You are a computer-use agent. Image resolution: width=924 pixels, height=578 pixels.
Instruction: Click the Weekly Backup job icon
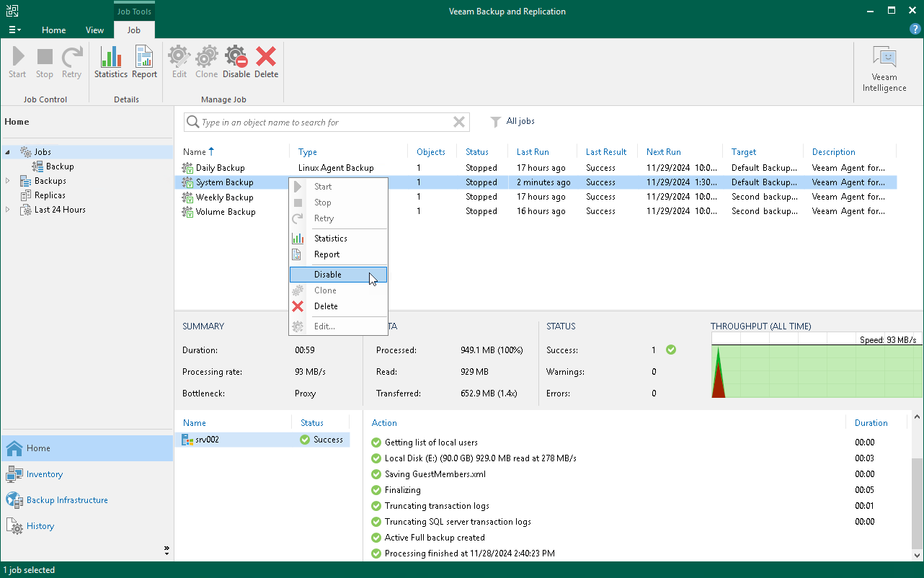point(188,197)
